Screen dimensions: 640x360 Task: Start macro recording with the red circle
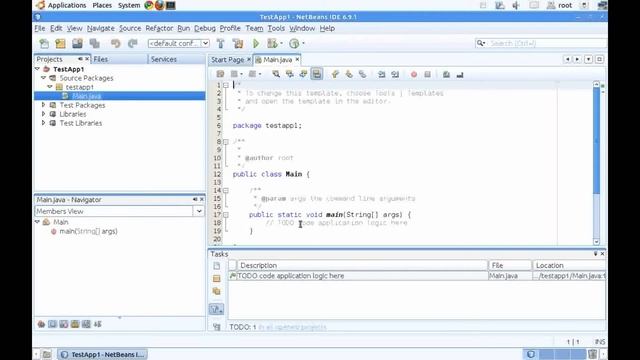(414, 74)
